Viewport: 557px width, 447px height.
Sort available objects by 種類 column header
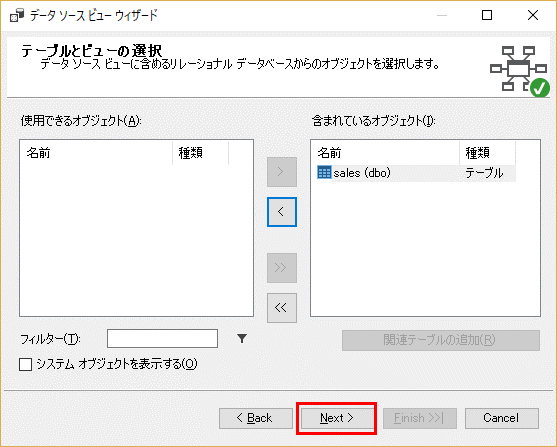coord(201,153)
